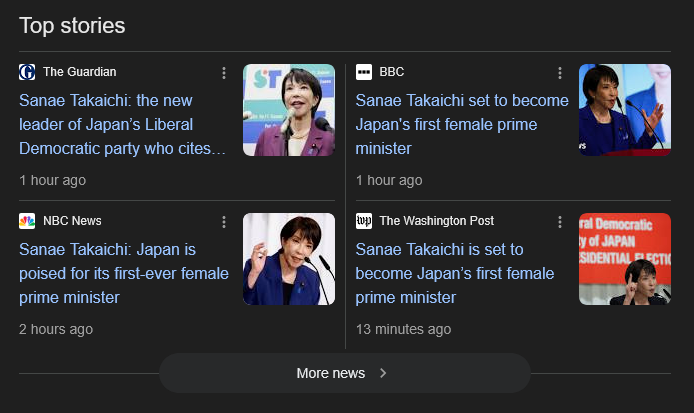Open the BBC story thumbnail image
The image size is (694, 413).
pos(625,110)
